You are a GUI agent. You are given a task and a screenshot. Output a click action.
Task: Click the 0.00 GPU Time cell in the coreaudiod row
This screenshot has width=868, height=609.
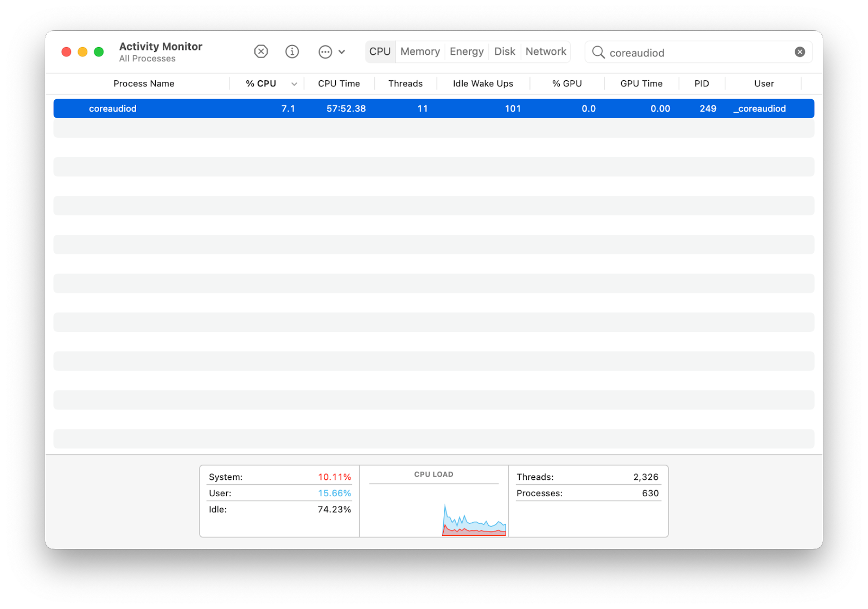point(660,108)
